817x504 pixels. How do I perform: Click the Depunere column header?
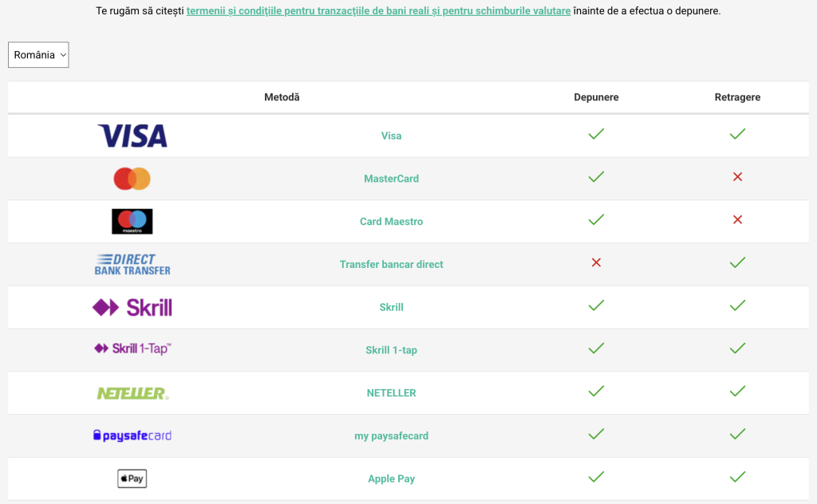click(x=596, y=97)
